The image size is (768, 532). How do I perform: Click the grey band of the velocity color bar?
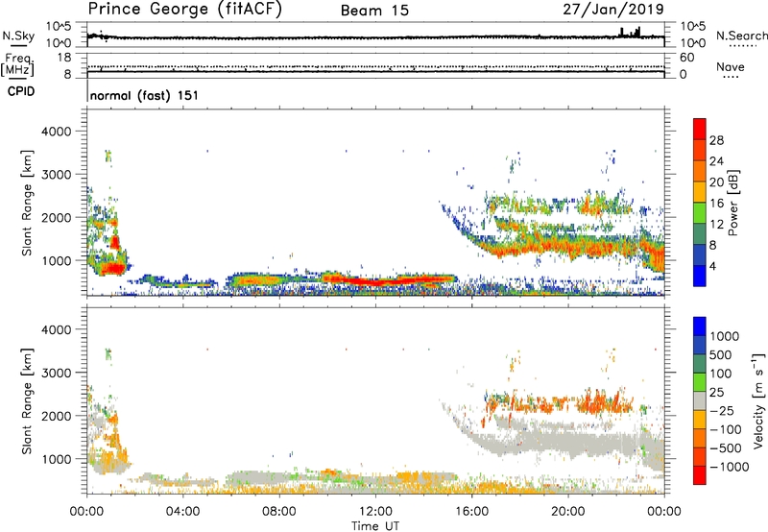(x=700, y=400)
